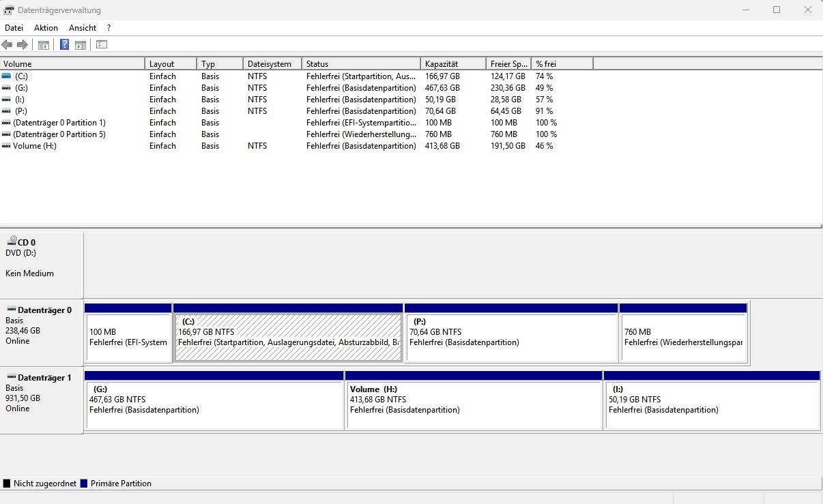Select the (P:) drive icon in list
The height and width of the screenshot is (504, 823).
(6, 111)
